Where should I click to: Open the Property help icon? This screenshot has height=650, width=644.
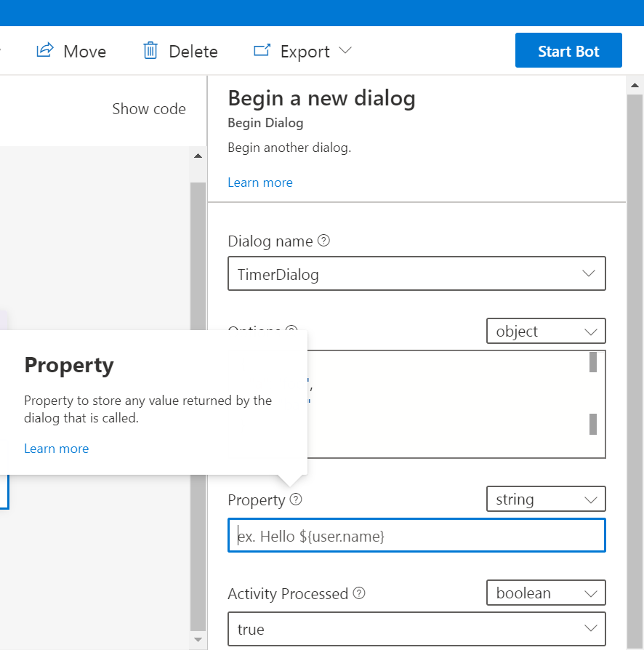tap(296, 499)
